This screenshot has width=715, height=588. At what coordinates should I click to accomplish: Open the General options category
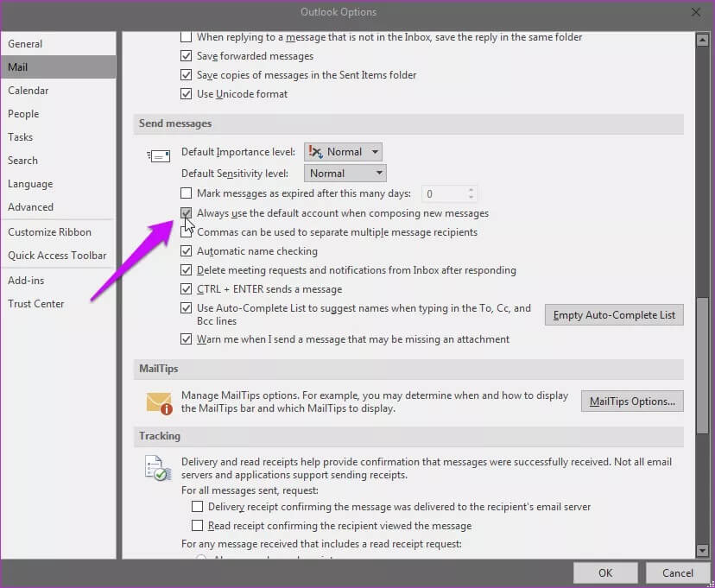pyautogui.click(x=59, y=44)
